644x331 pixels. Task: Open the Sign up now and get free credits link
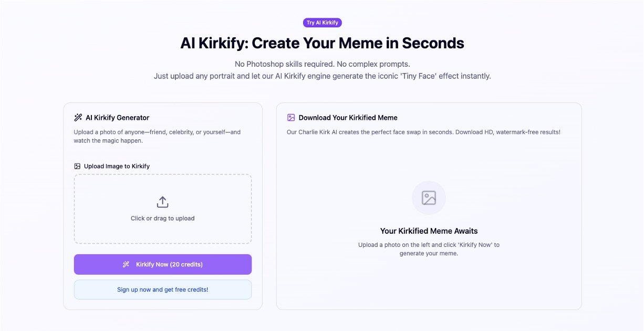pos(163,289)
